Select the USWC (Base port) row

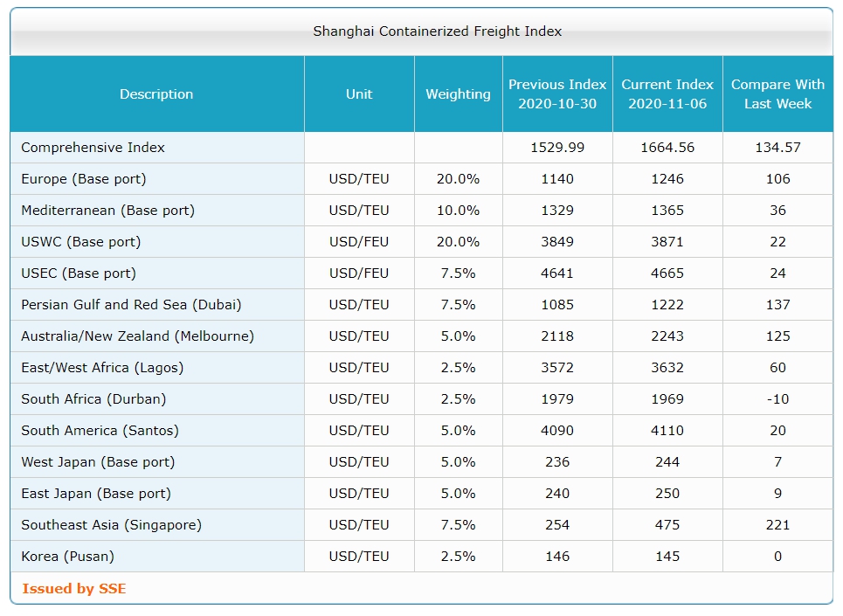(x=421, y=242)
